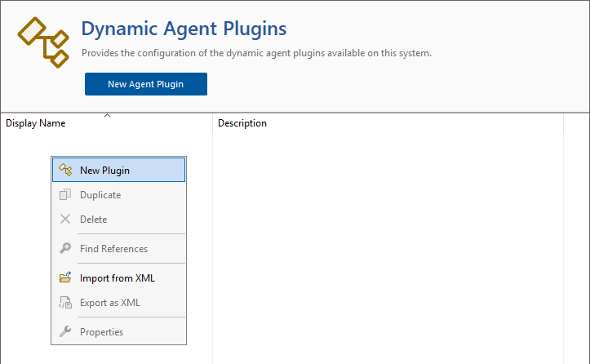The height and width of the screenshot is (364, 590).
Task: Click the magnifier icon beside Find References
Action: (66, 249)
